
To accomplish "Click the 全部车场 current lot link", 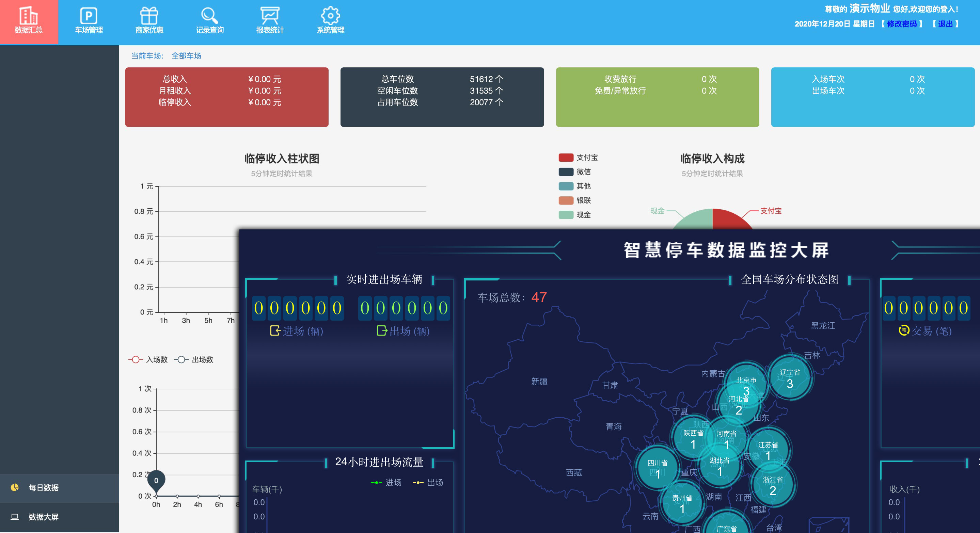I will (x=186, y=56).
